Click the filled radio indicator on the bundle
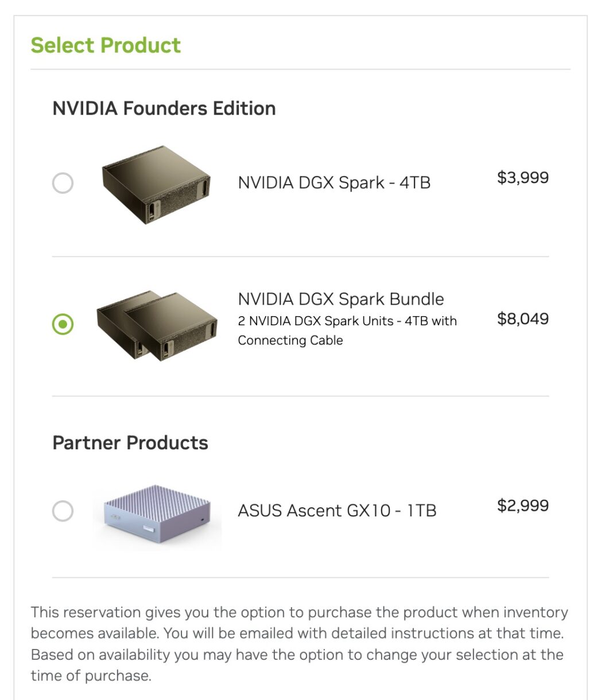The height and width of the screenshot is (700, 613). click(x=63, y=325)
